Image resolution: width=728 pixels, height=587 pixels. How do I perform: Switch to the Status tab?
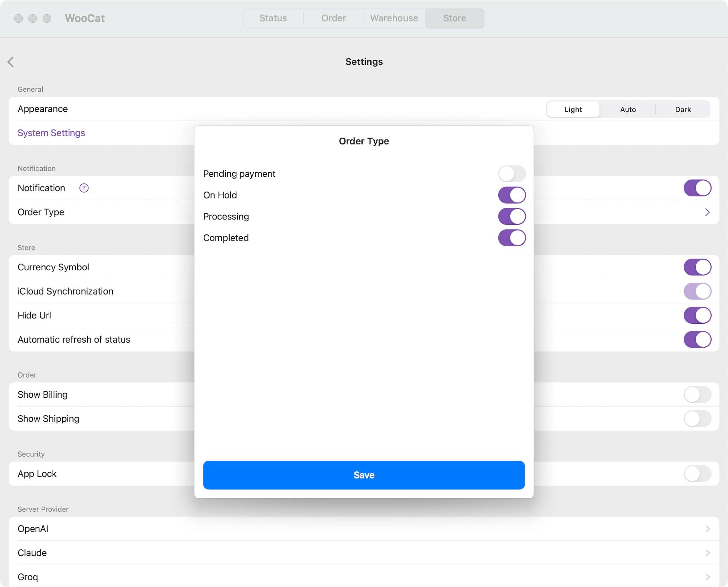pos(273,18)
